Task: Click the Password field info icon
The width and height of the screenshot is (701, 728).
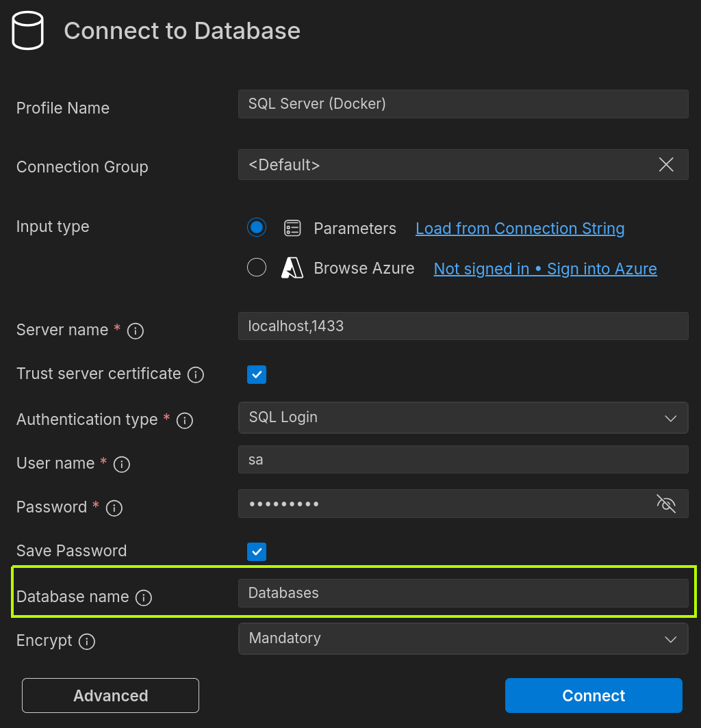Action: click(x=114, y=508)
